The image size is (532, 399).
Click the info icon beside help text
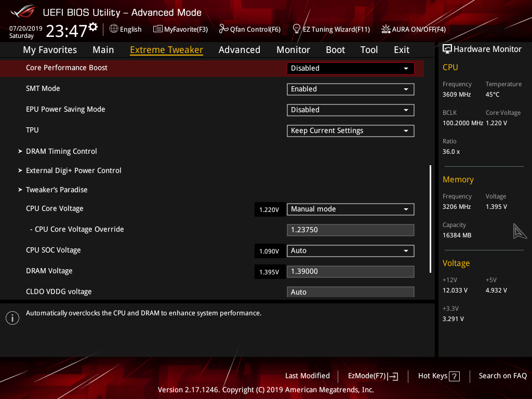point(12,318)
